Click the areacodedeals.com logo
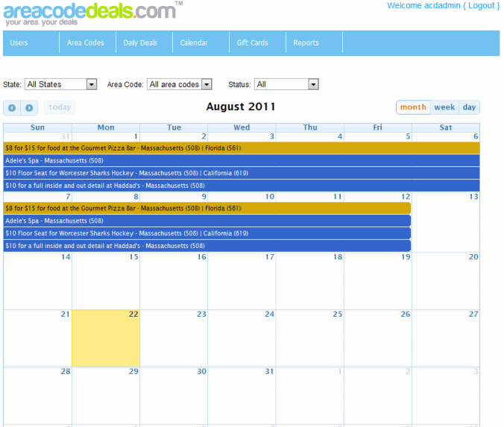Viewport: 504px width, 427px height. click(89, 13)
